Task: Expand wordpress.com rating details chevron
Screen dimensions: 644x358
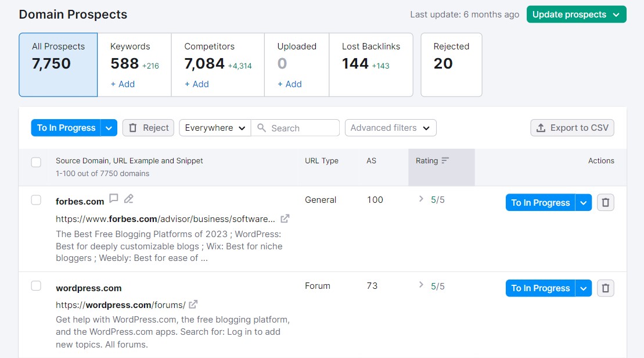Action: point(421,285)
